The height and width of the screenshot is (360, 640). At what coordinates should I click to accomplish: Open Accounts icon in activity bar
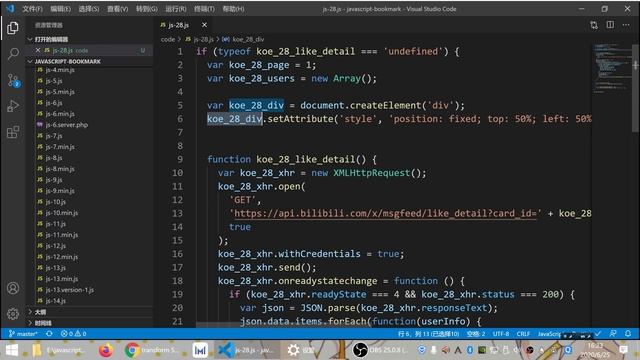(13, 288)
